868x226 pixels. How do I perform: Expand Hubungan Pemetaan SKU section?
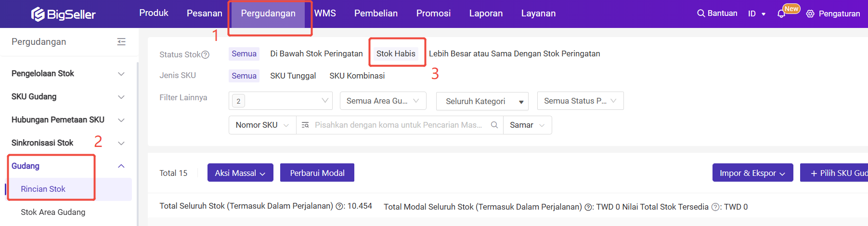(68, 120)
